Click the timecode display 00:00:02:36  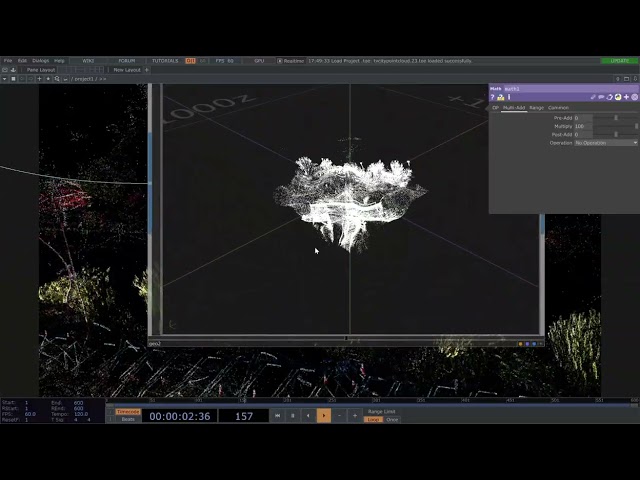pyautogui.click(x=180, y=416)
